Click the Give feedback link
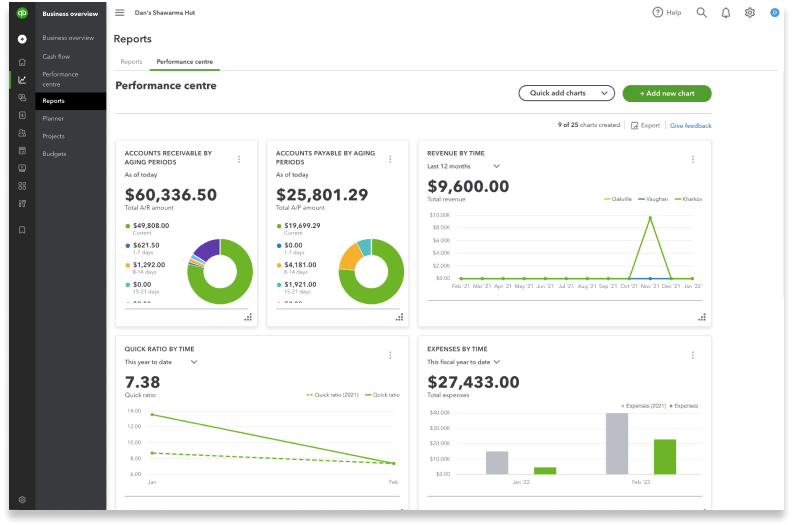This screenshot has height=525, width=792. (x=690, y=125)
